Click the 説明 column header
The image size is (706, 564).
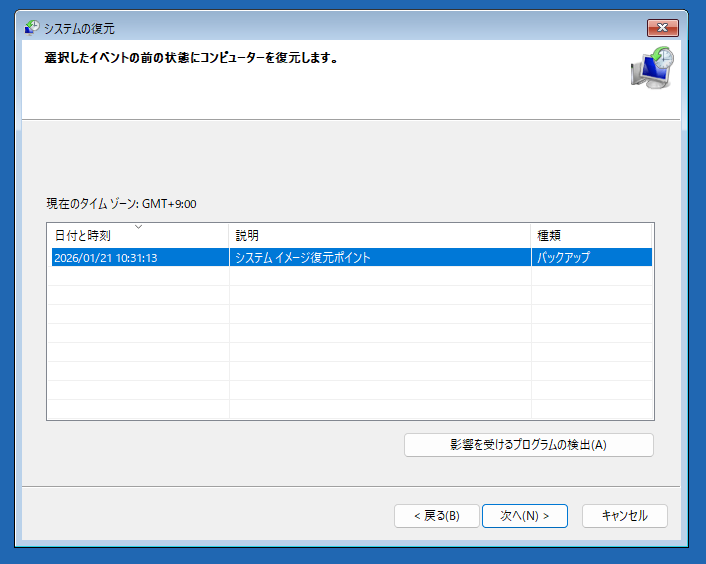(x=380, y=235)
